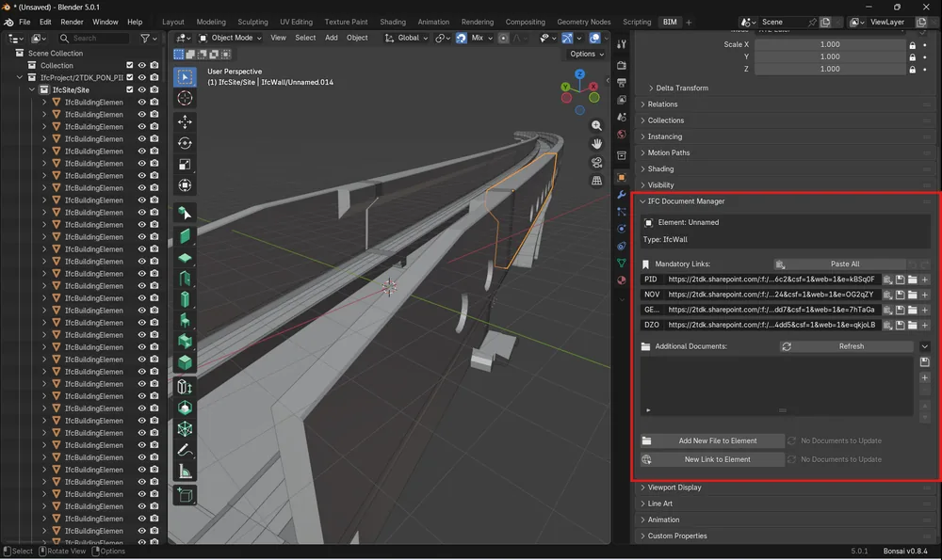Click Add New File to Element

click(x=712, y=441)
